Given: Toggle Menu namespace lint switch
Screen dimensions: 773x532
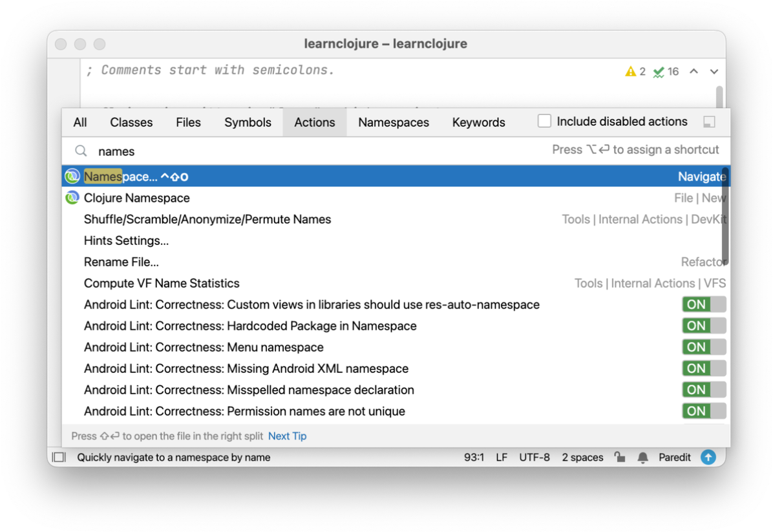Looking at the screenshot, I should (704, 347).
